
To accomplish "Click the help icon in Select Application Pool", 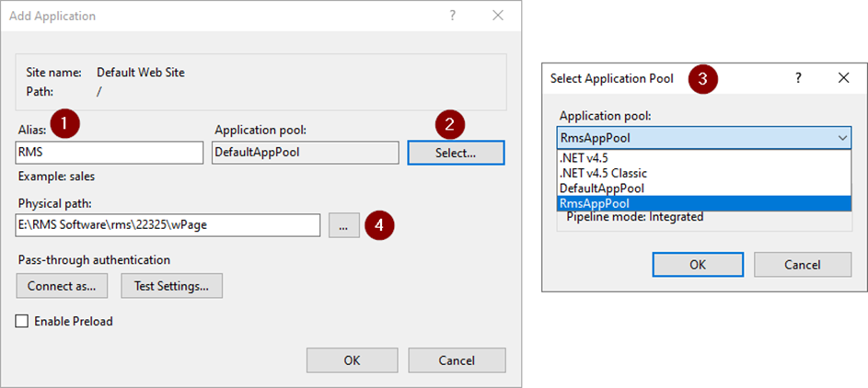I will tap(798, 78).
